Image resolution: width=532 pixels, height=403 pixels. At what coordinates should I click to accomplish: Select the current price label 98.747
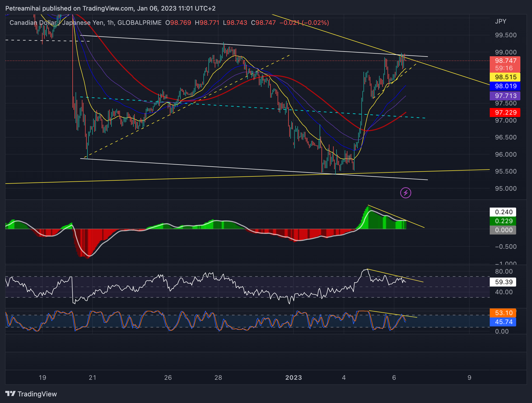pyautogui.click(x=505, y=61)
